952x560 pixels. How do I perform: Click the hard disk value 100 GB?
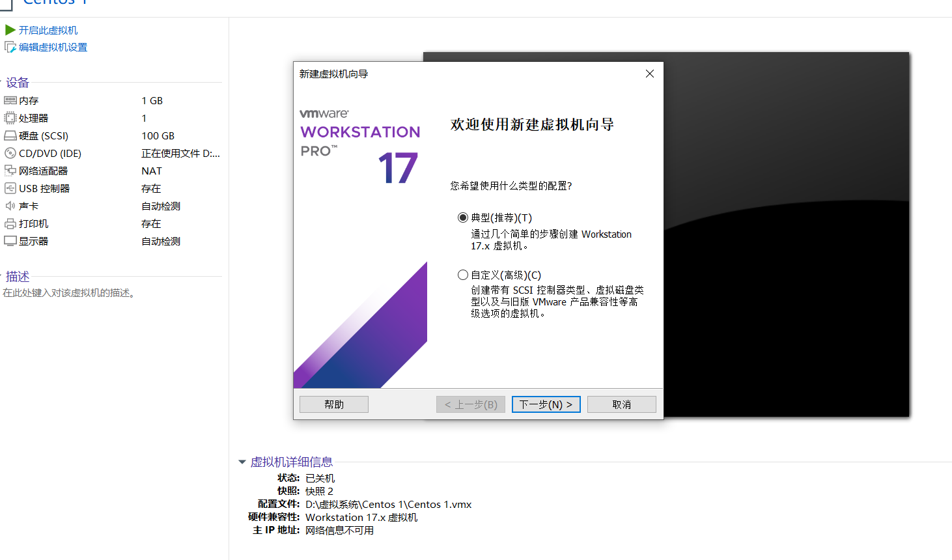click(158, 135)
